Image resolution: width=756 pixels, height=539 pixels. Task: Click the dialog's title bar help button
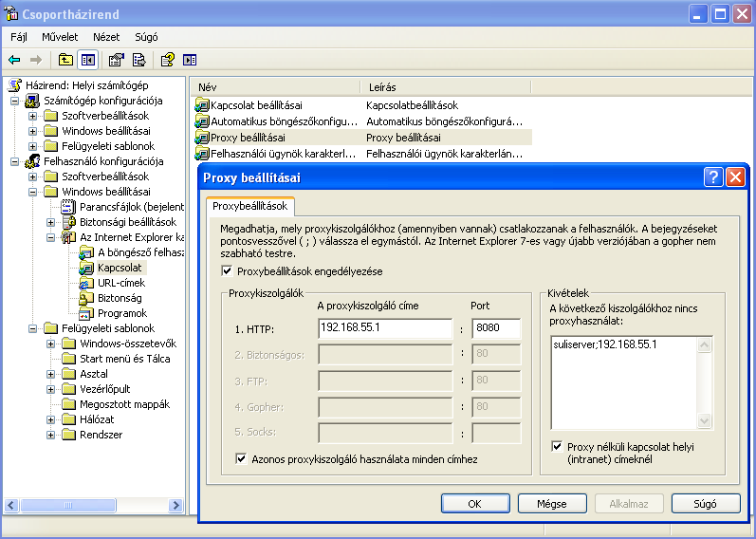[714, 177]
